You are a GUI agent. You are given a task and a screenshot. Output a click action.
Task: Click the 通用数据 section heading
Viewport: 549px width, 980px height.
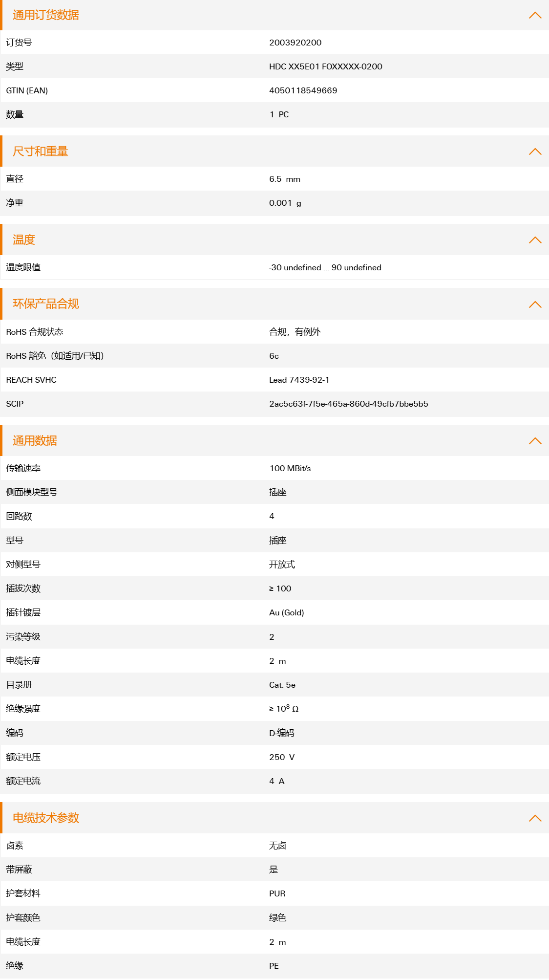pyautogui.click(x=35, y=441)
